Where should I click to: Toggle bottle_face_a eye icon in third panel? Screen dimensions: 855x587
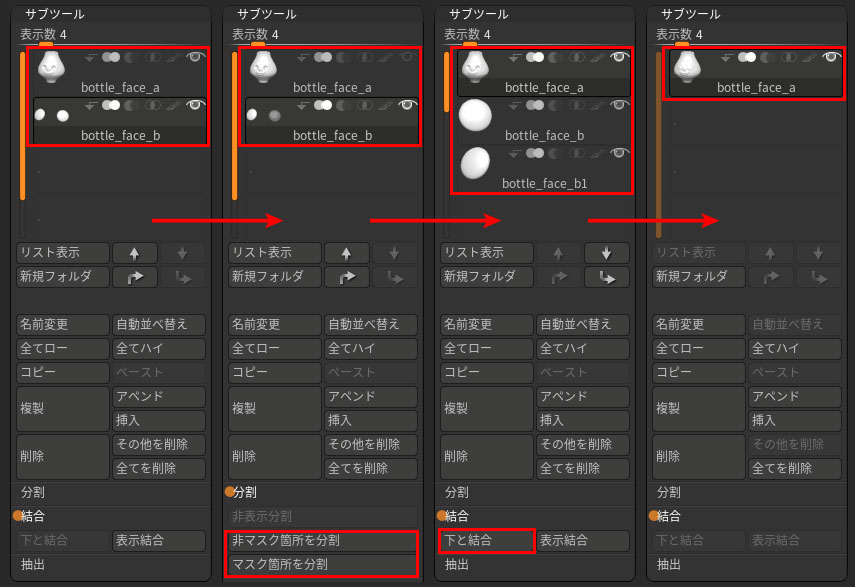[619, 57]
